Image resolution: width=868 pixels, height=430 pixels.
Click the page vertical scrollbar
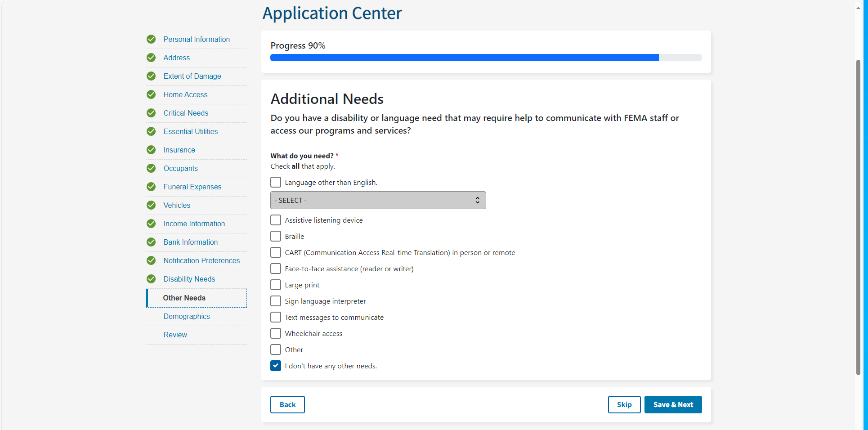[x=858, y=216]
